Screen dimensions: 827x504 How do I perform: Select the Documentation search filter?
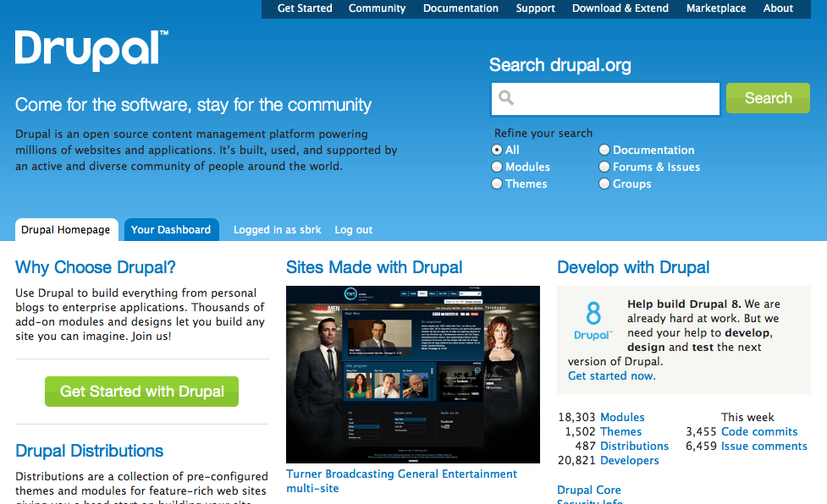(604, 150)
